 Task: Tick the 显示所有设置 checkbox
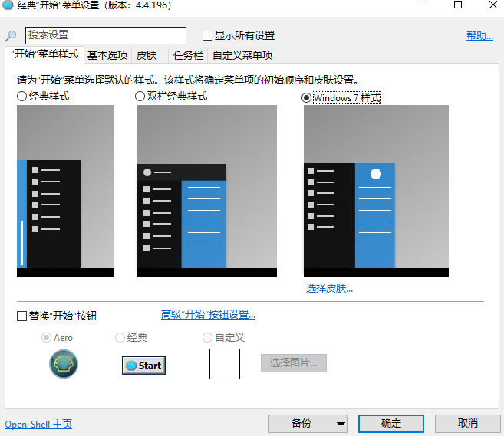pos(207,36)
